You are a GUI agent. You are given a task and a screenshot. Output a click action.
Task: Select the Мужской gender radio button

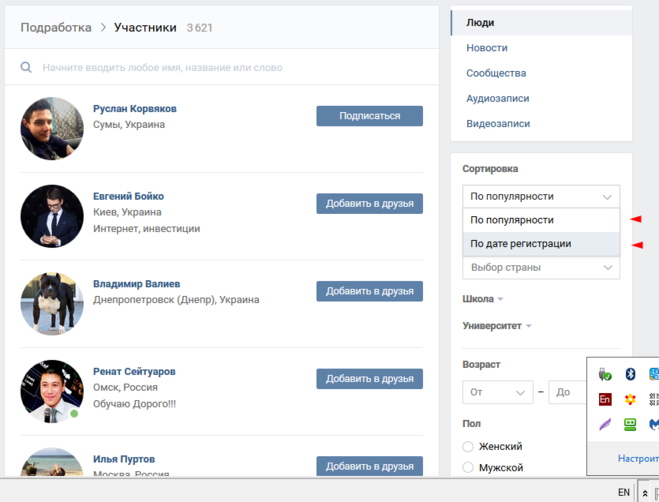coord(468,468)
